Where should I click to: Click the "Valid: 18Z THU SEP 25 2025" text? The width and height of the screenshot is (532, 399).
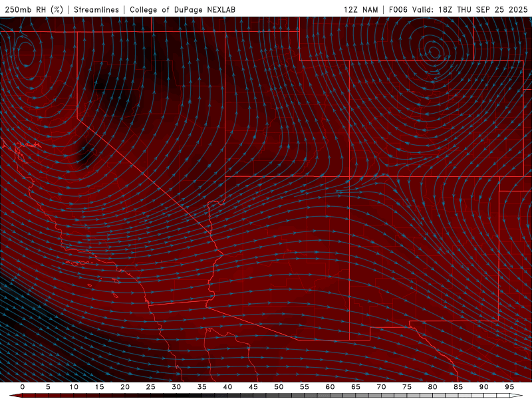[x=470, y=9]
